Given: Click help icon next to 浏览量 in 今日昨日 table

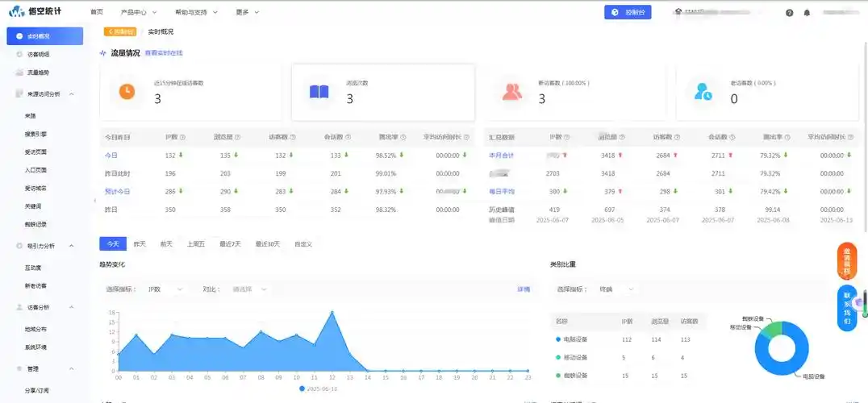Looking at the screenshot, I should tap(238, 137).
